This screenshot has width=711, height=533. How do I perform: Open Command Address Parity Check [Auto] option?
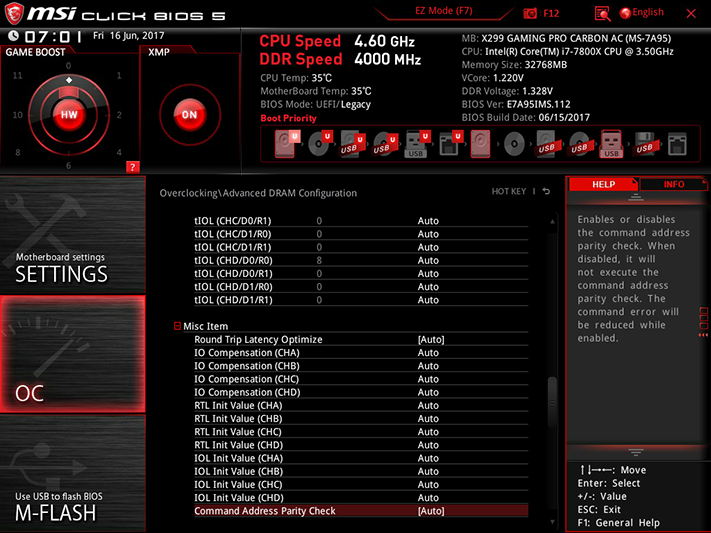tap(431, 511)
